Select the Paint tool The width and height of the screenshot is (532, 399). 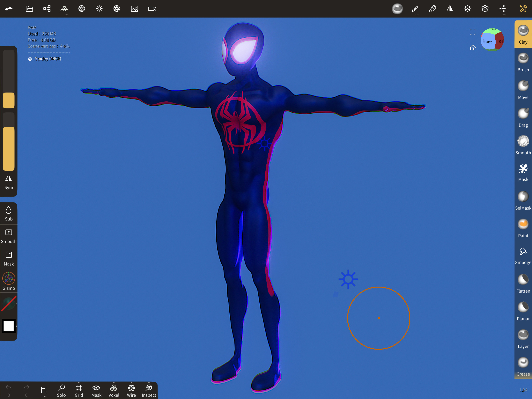523,228
